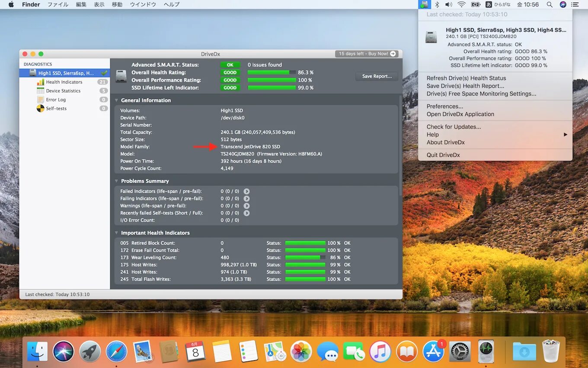Click the Wi-Fi menu bar icon
Image resolution: width=588 pixels, height=368 pixels.
click(x=462, y=4)
